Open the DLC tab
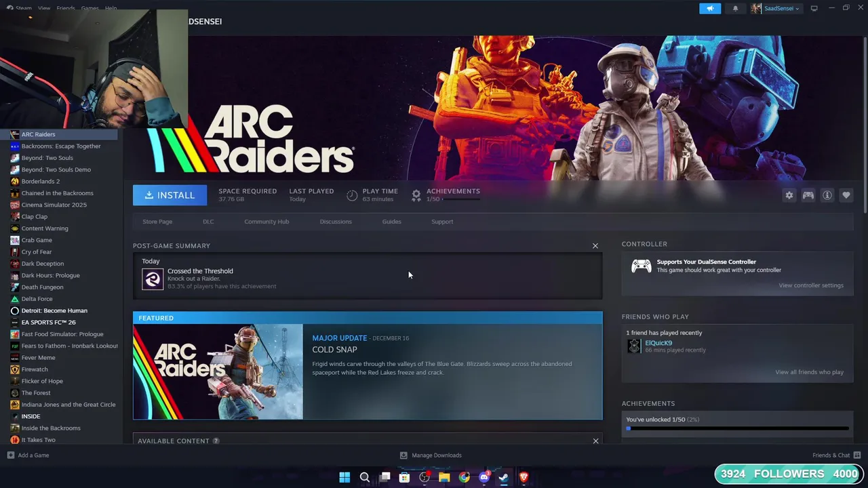868x488 pixels. tap(208, 222)
